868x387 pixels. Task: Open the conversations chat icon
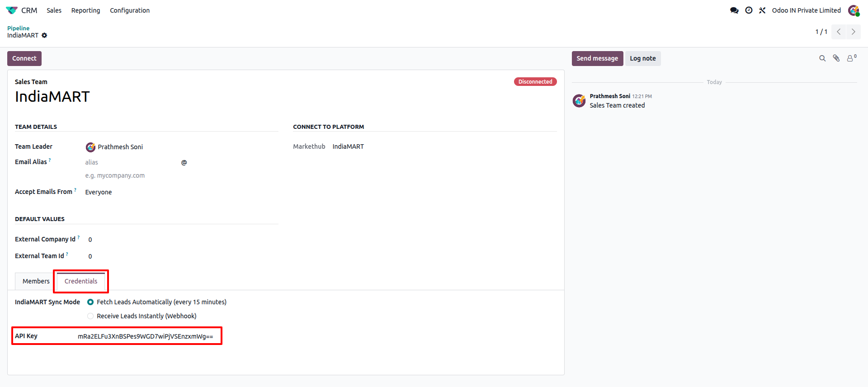click(x=734, y=10)
